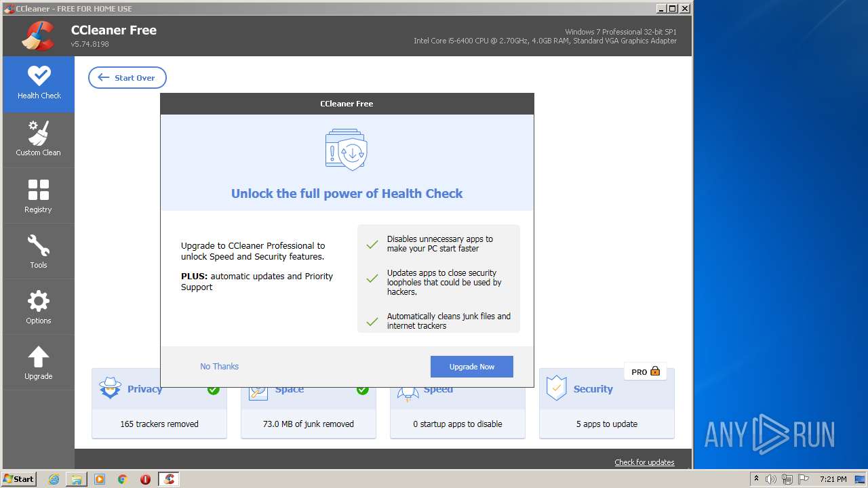Click 'PLUS: automatic updates' text
868x488 pixels.
click(x=257, y=281)
